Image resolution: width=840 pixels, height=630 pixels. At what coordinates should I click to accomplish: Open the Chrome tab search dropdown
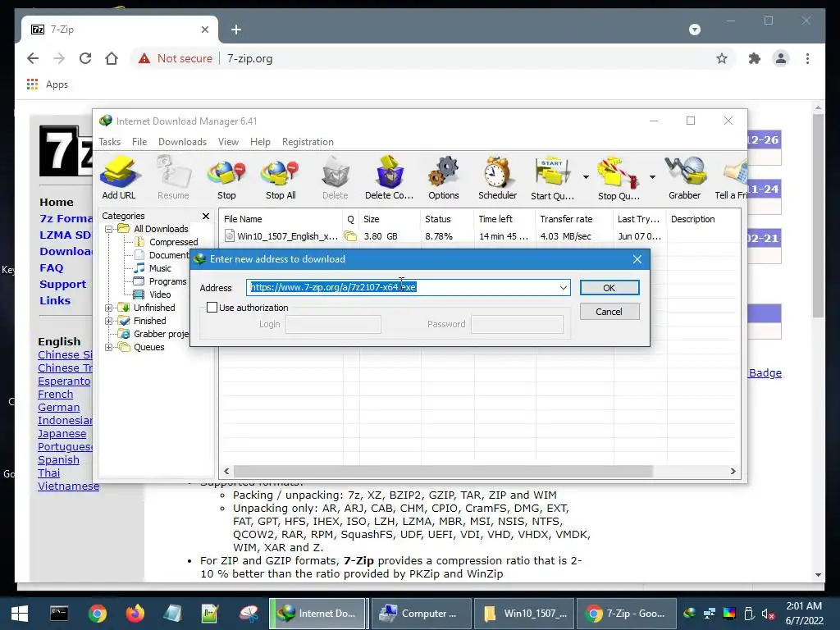click(694, 30)
